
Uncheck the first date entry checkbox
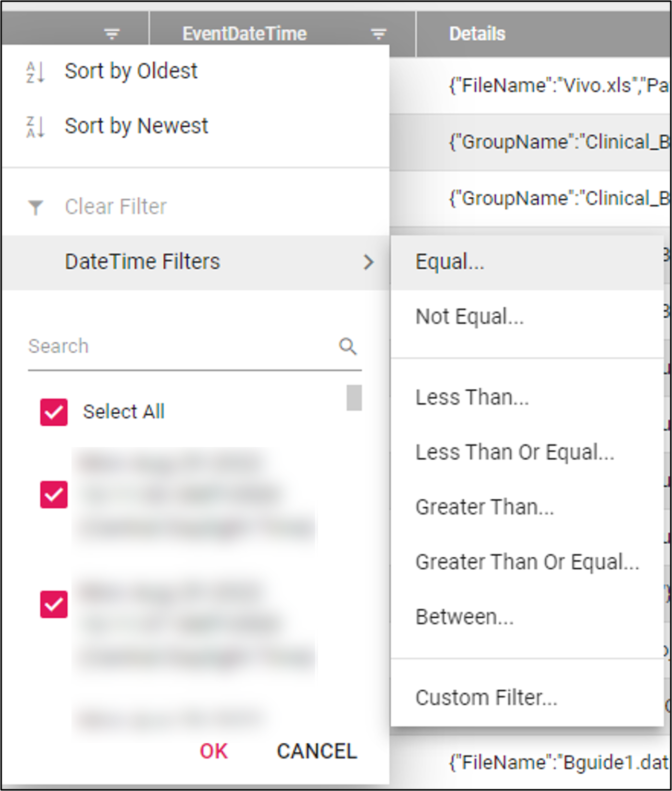point(53,495)
